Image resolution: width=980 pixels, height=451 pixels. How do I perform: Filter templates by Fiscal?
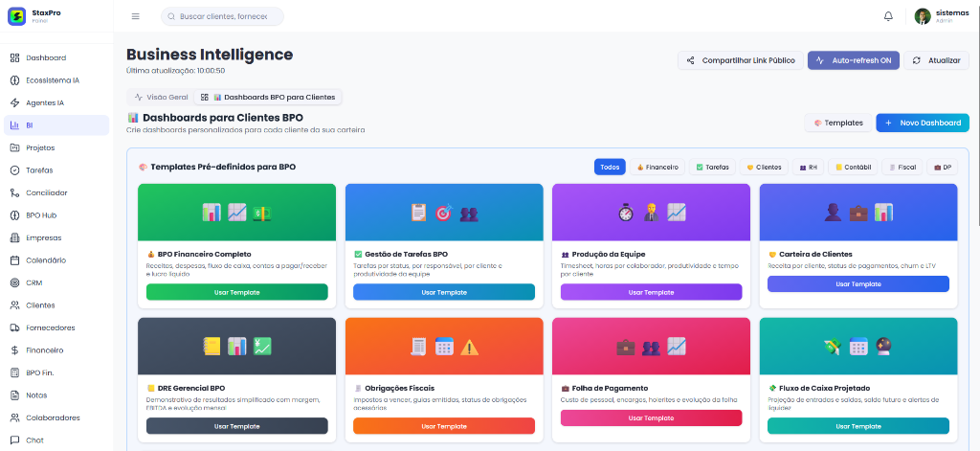[902, 167]
